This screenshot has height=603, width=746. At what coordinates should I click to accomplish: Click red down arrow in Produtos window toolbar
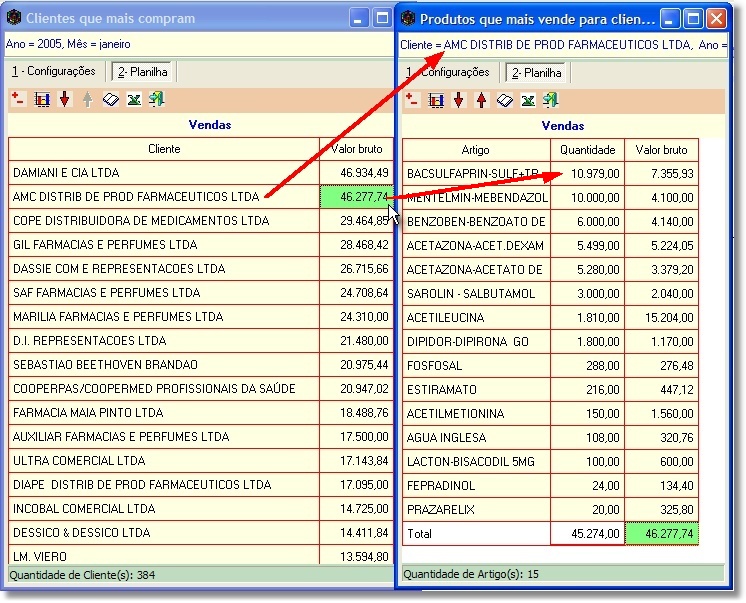pos(459,100)
